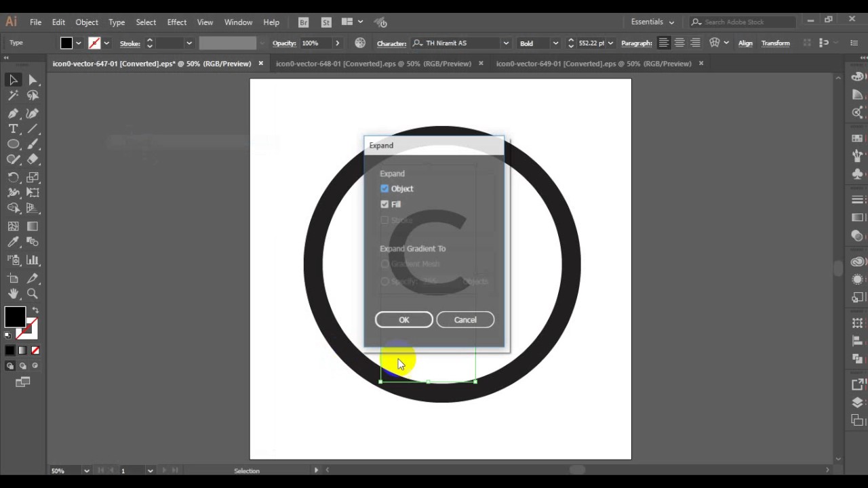This screenshot has height=488, width=868.
Task: Uncheck Fill in the Expand dialog
Action: coord(384,204)
